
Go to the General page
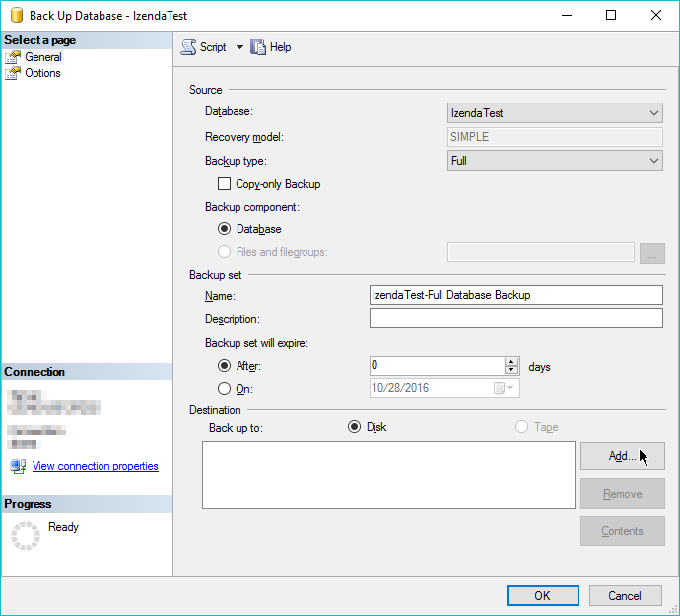pos(43,57)
